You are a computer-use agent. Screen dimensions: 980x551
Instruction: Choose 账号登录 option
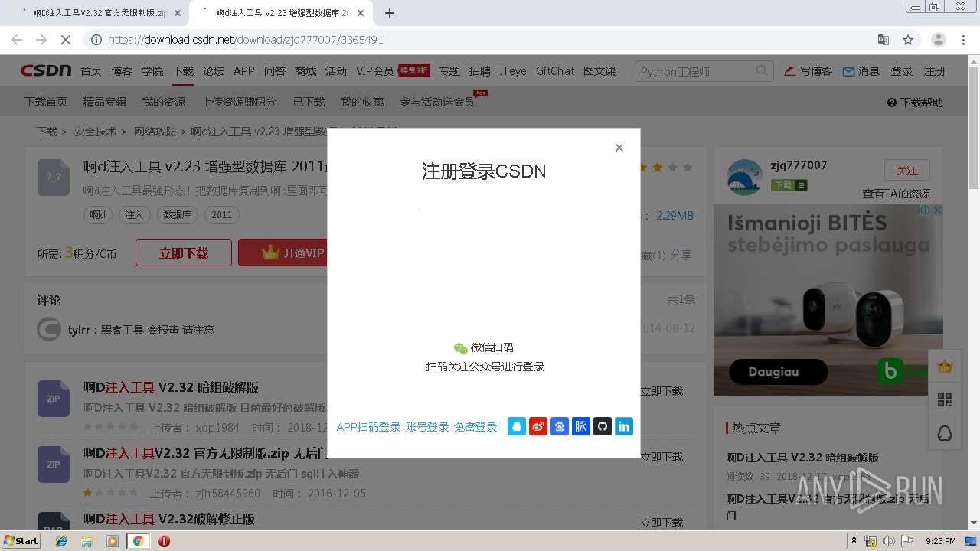point(427,427)
